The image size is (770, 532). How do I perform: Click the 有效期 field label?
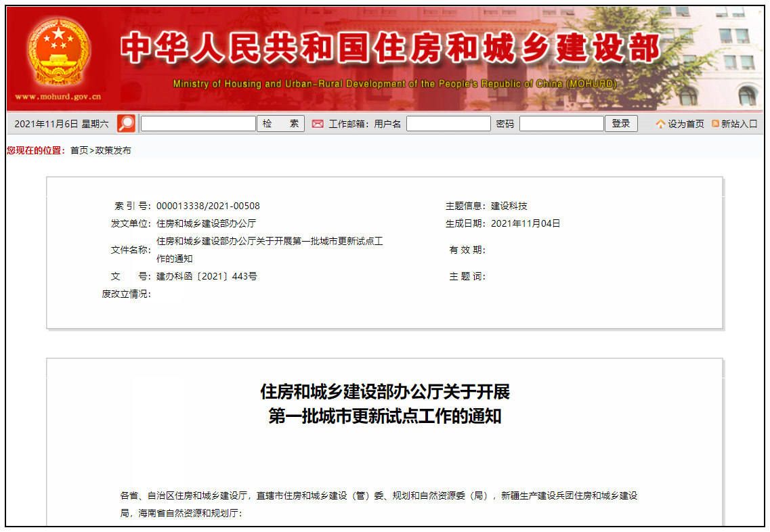(467, 250)
